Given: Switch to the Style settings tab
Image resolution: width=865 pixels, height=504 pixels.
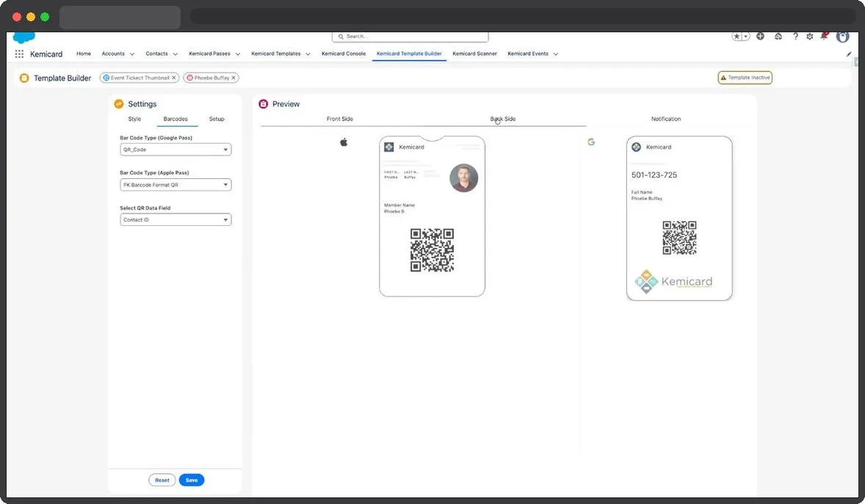Looking at the screenshot, I should coord(134,119).
